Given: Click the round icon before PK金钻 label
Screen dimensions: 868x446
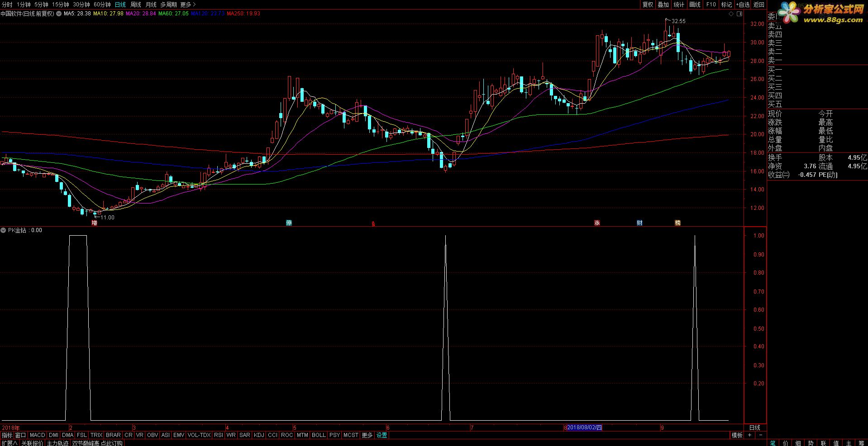Looking at the screenshot, I should click(x=4, y=230).
